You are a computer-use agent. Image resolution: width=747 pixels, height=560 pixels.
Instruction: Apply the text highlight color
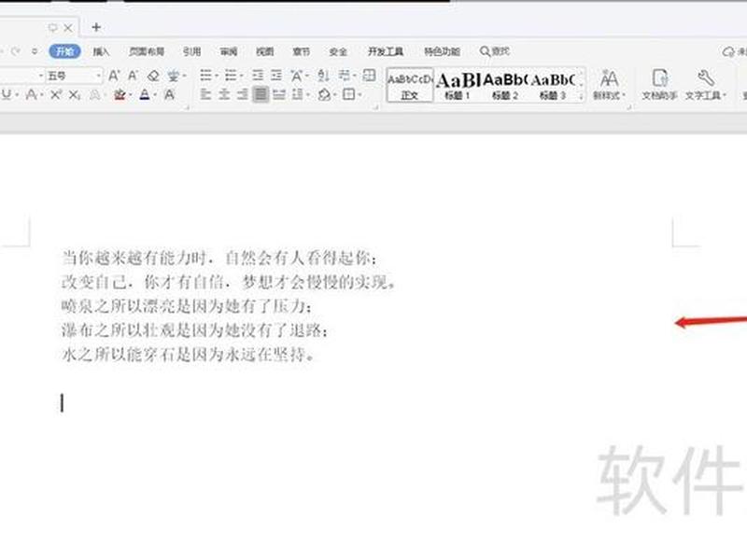[x=120, y=95]
